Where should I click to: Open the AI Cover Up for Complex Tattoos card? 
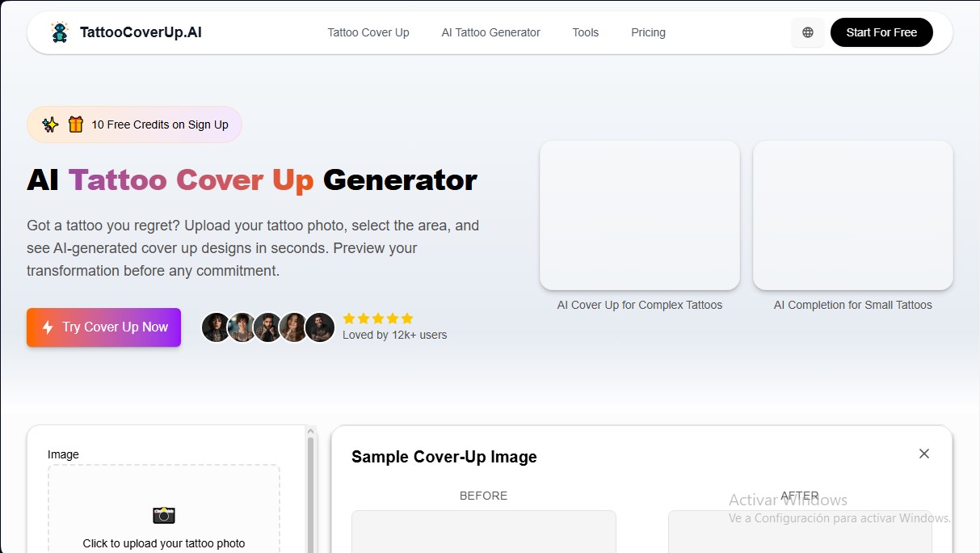(640, 216)
